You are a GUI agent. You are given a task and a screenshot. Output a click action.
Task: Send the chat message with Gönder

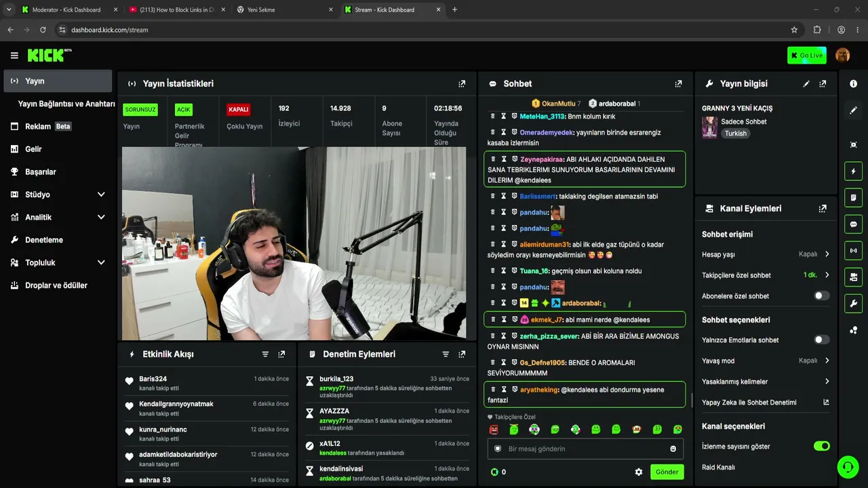pos(667,472)
